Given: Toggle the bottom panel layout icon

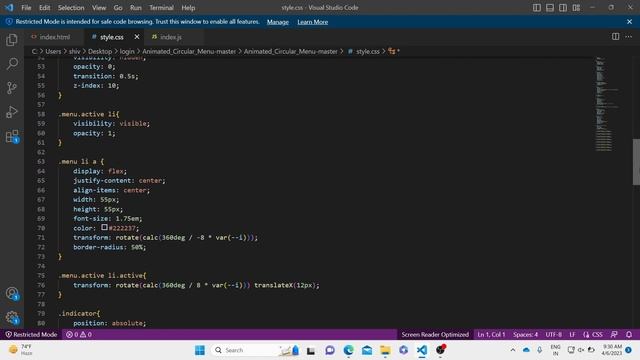Looking at the screenshot, I should (x=550, y=8).
